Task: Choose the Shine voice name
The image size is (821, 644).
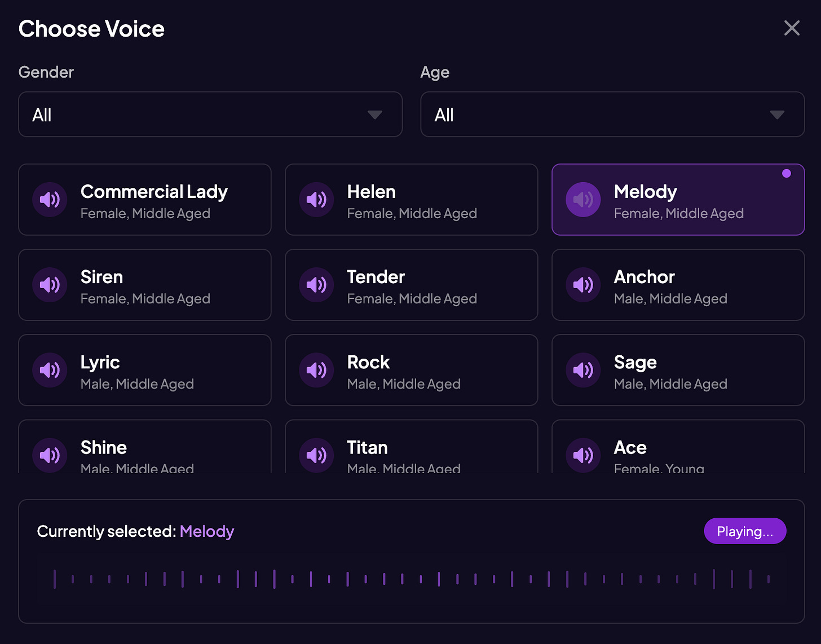Action: tap(104, 447)
